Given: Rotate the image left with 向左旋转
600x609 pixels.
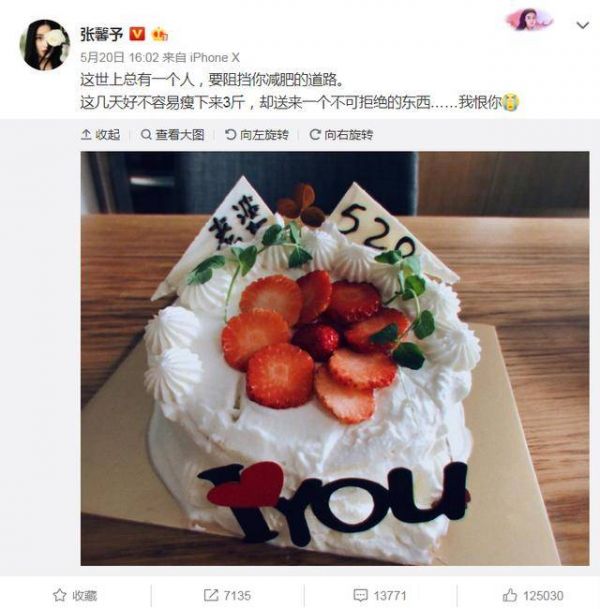Looking at the screenshot, I should 257,135.
